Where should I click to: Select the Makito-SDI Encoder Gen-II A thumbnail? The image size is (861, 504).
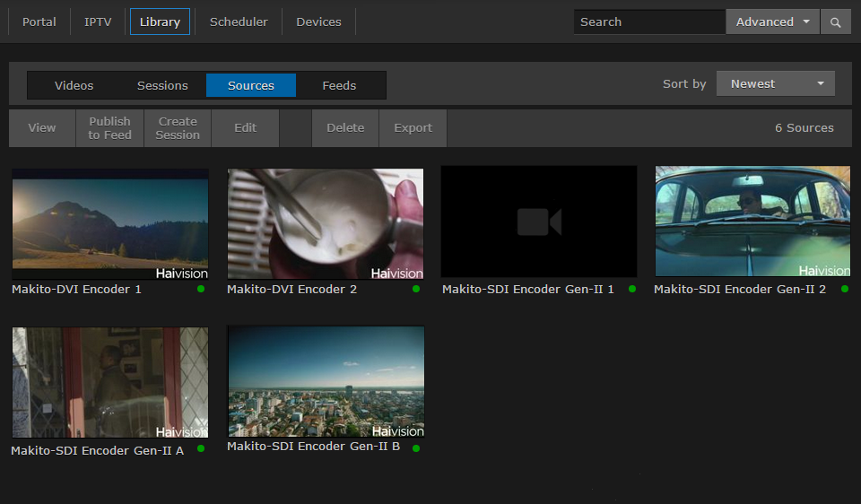109,383
